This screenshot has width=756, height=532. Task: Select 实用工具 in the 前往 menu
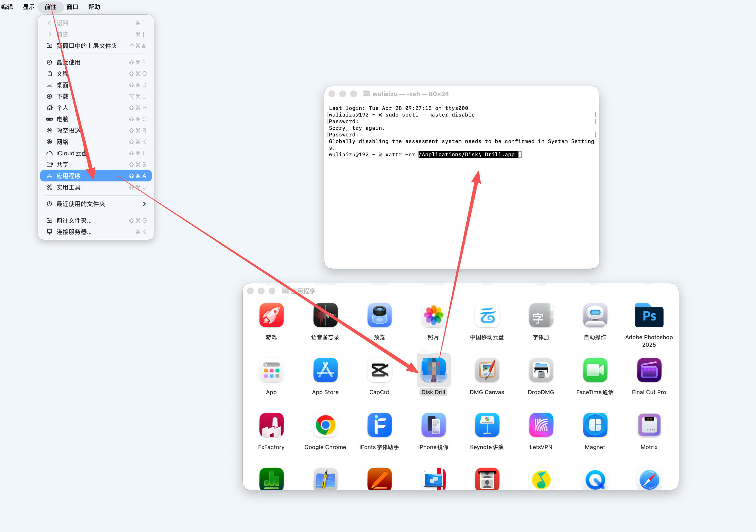point(96,187)
